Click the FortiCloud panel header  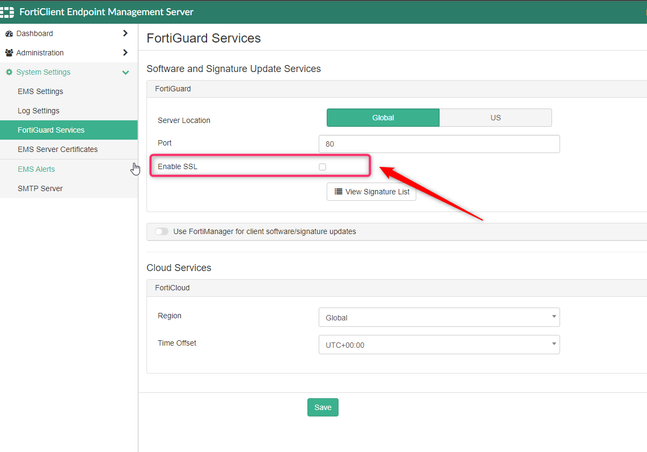pos(397,288)
